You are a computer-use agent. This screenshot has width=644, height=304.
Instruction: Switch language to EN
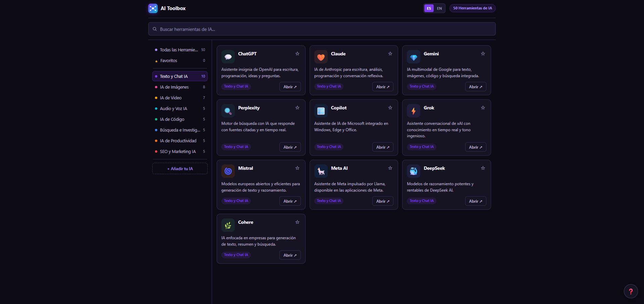[x=439, y=8]
